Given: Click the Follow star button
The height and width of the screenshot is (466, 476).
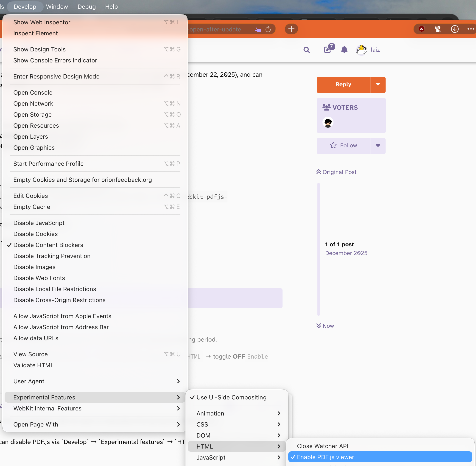Looking at the screenshot, I should pyautogui.click(x=343, y=146).
